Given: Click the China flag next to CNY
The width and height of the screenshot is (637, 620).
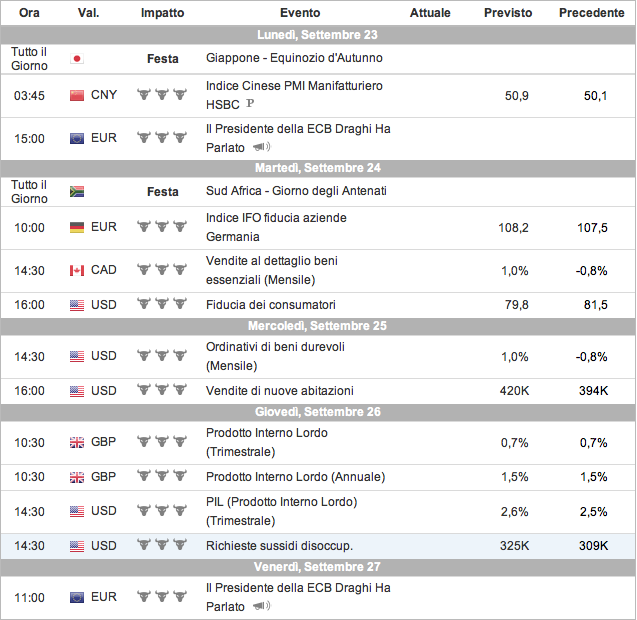Looking at the screenshot, I should [77, 95].
